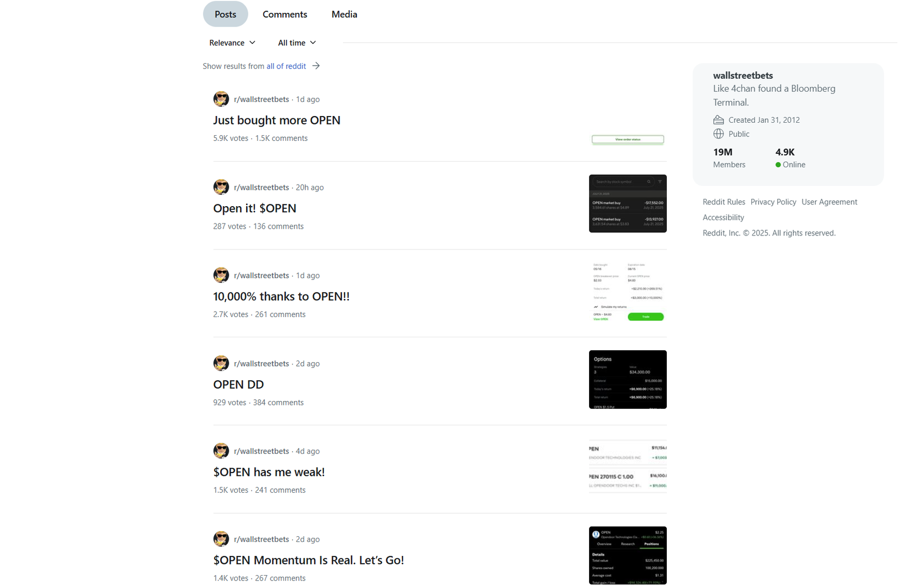Open the Reddit Rules link
901x588 pixels.
tap(724, 202)
